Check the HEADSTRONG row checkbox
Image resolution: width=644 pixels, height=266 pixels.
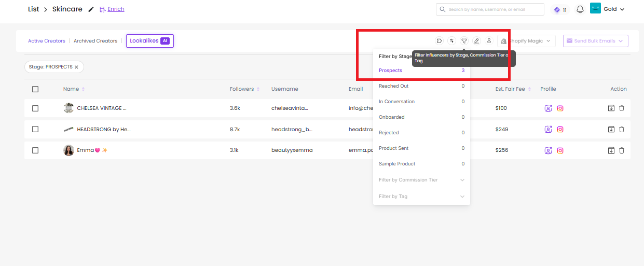pos(35,129)
